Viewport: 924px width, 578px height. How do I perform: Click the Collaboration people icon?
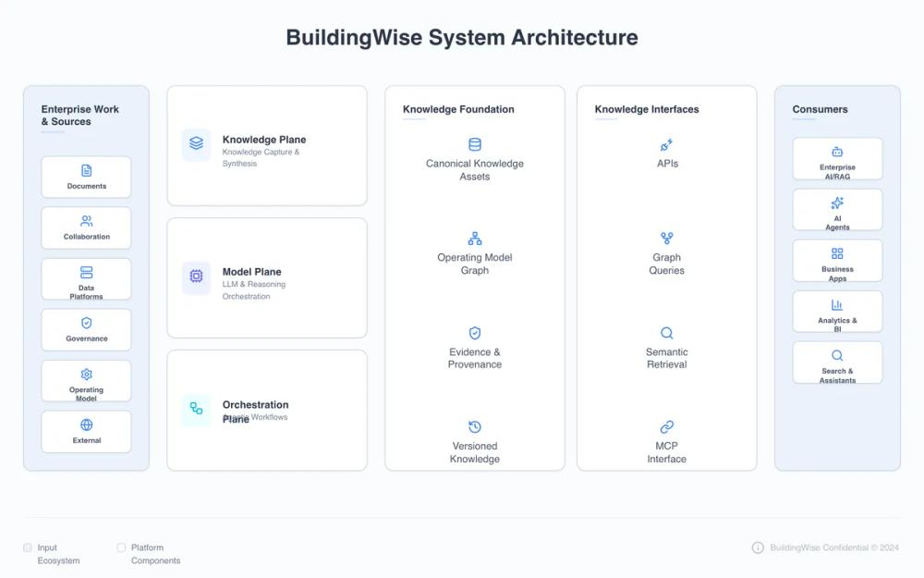(86, 222)
